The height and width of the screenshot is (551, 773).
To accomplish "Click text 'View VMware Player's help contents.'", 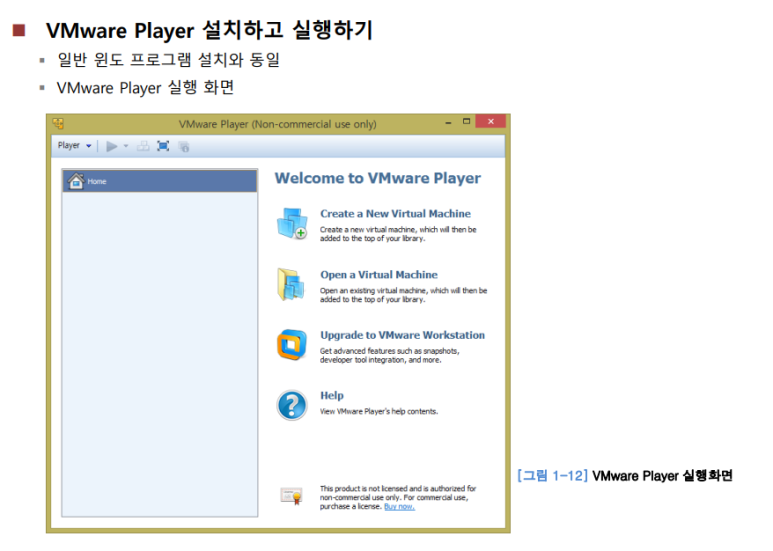I will pos(379,412).
